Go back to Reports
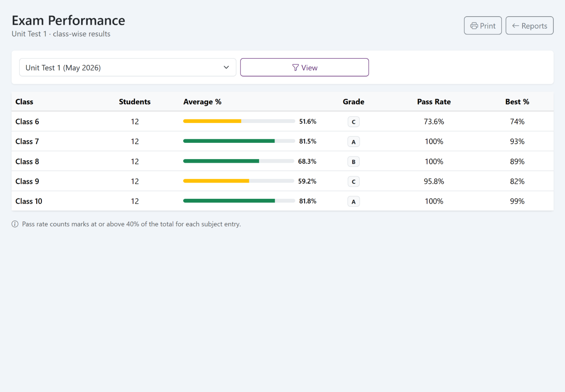This screenshot has width=565, height=392. (529, 26)
